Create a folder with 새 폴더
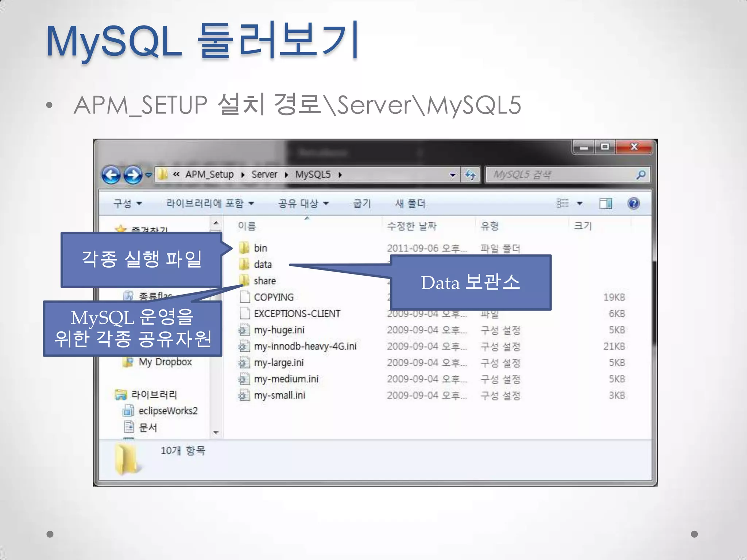 point(410,203)
